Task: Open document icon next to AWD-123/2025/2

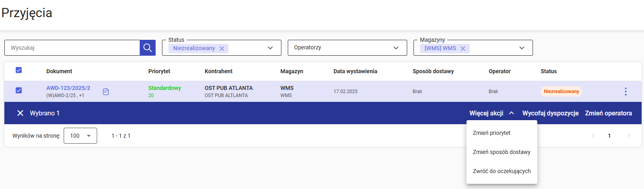Action: coord(106,92)
